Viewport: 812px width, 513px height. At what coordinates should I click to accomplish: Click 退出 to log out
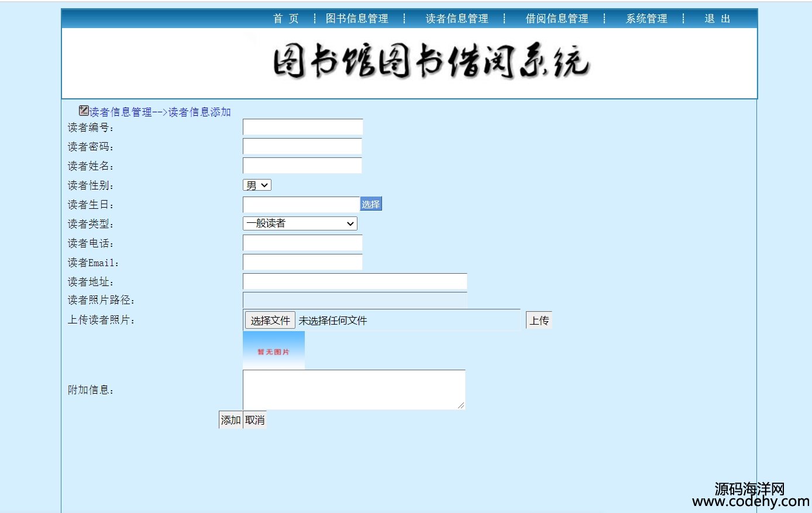(717, 19)
